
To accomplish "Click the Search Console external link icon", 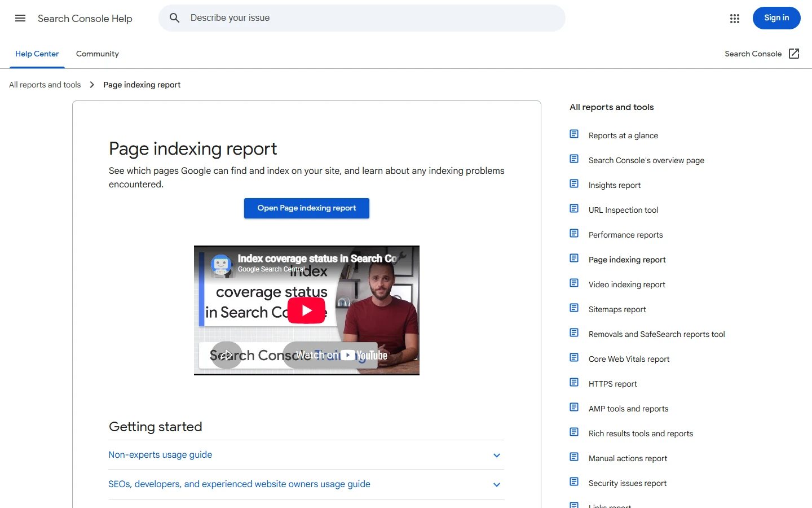I will click(794, 54).
